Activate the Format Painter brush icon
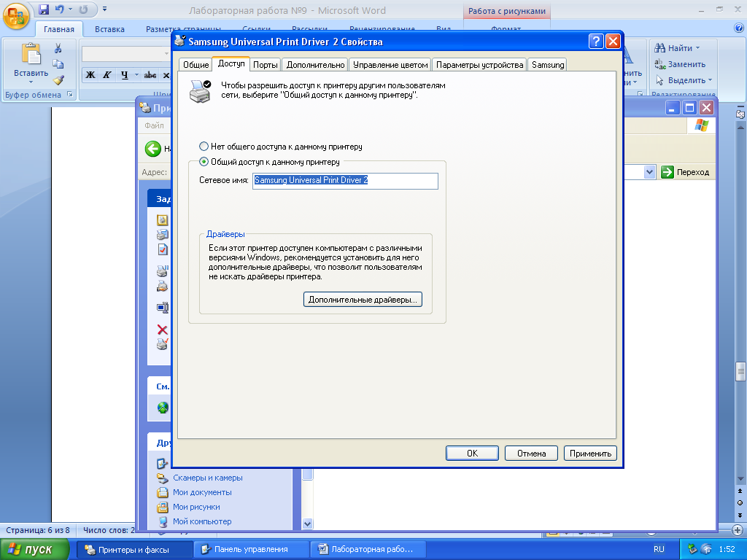Image resolution: width=747 pixels, height=560 pixels. point(58,79)
